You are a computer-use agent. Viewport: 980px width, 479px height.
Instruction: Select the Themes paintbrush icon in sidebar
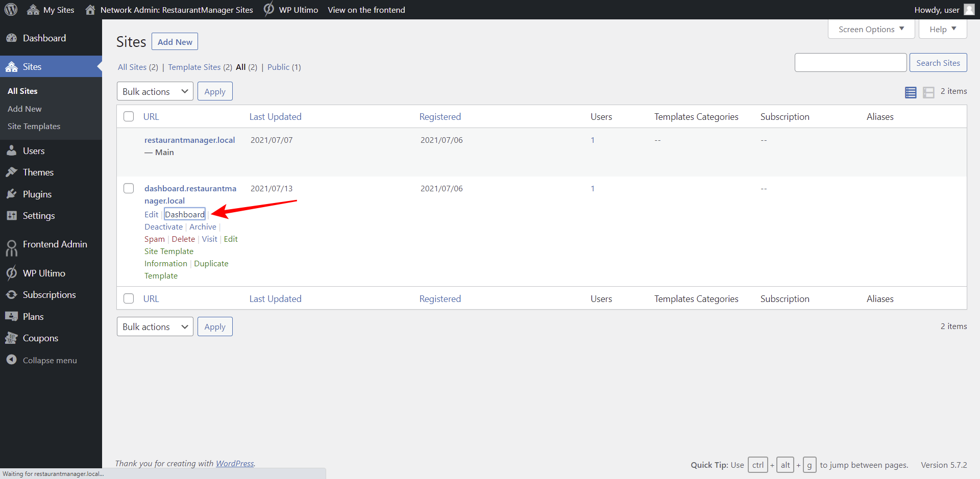pos(12,172)
